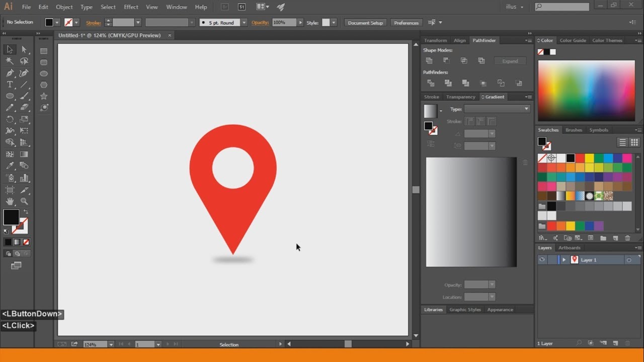Expand Layer 1 disclosure triangle
This screenshot has height=362, width=644.
point(564,260)
